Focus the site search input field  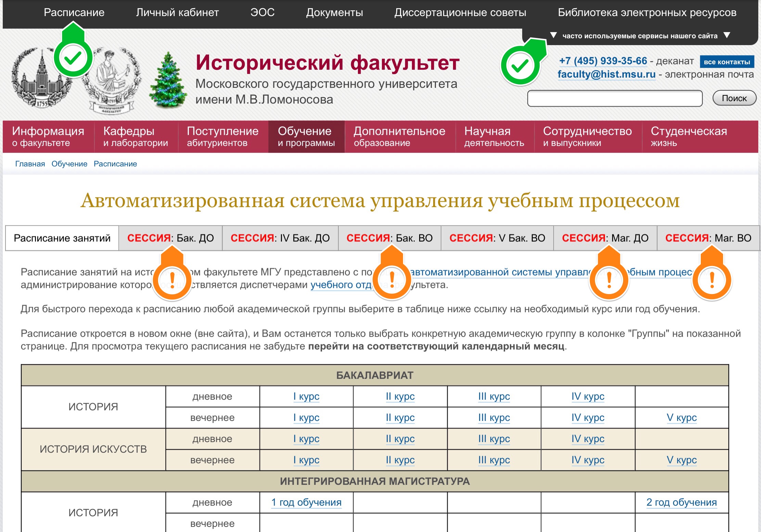[x=615, y=98]
